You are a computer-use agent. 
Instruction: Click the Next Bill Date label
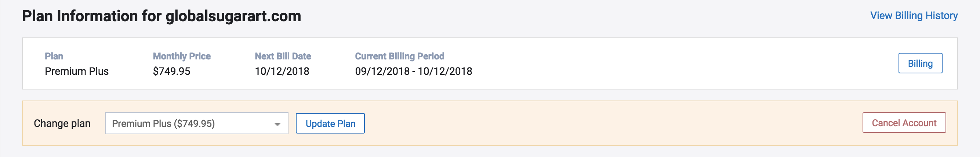click(x=283, y=56)
